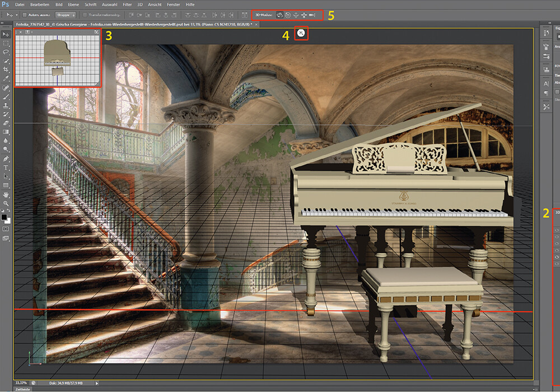This screenshot has width=560, height=392.
Task: Pick the Dodge tool
Action: (6, 150)
